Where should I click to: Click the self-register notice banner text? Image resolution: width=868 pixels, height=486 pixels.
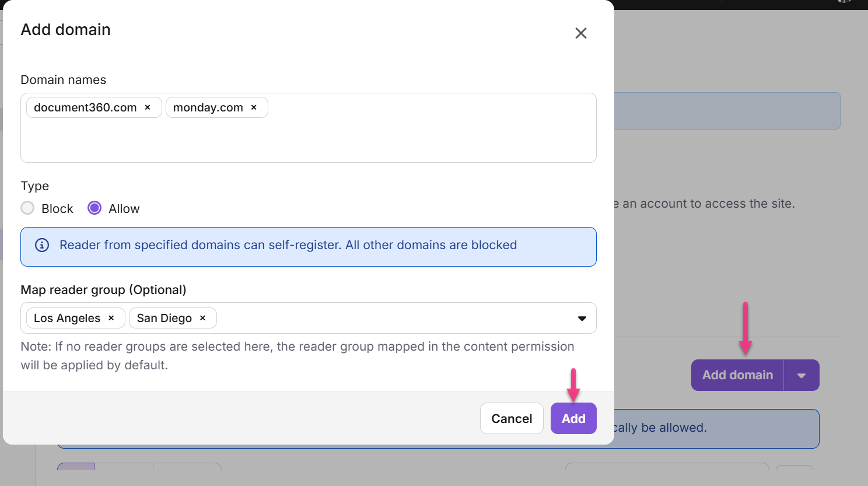point(288,245)
